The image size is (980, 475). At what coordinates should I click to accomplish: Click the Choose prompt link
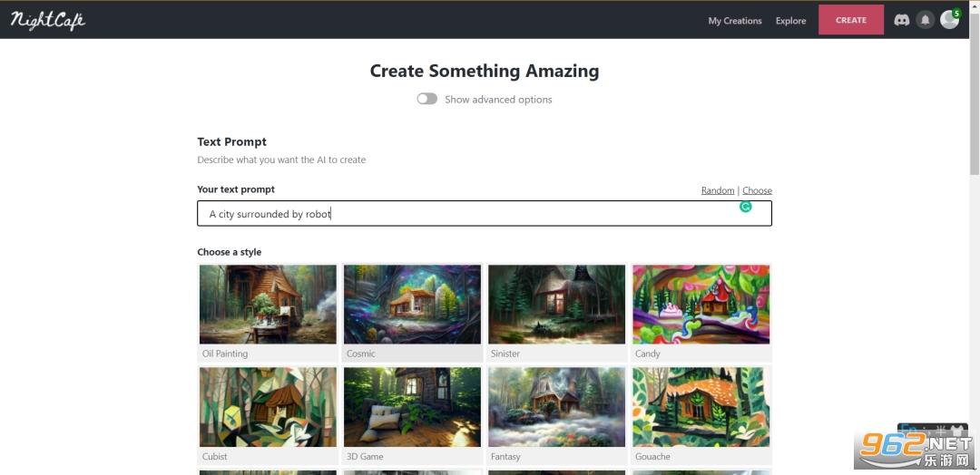[757, 190]
